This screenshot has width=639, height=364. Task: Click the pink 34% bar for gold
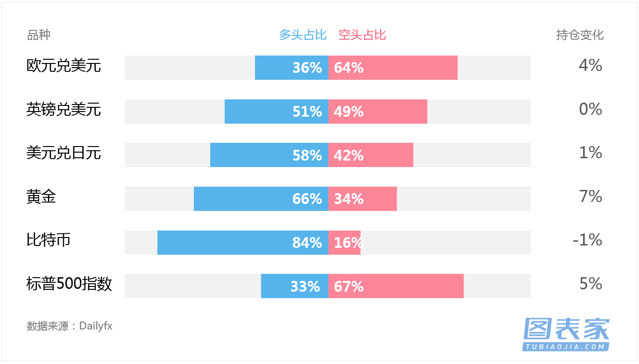pos(362,199)
